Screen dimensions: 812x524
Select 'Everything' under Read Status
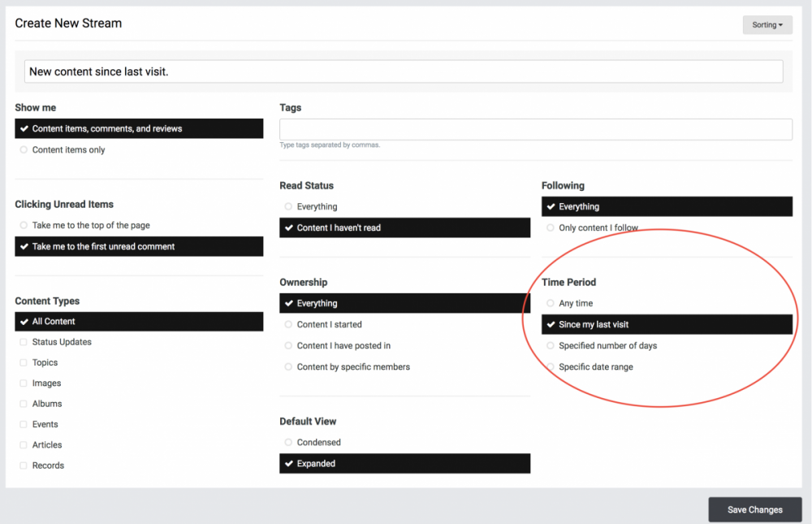317,207
